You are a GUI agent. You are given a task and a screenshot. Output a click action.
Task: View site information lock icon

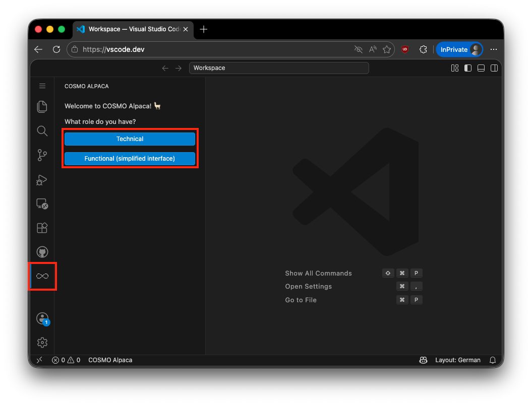click(75, 49)
